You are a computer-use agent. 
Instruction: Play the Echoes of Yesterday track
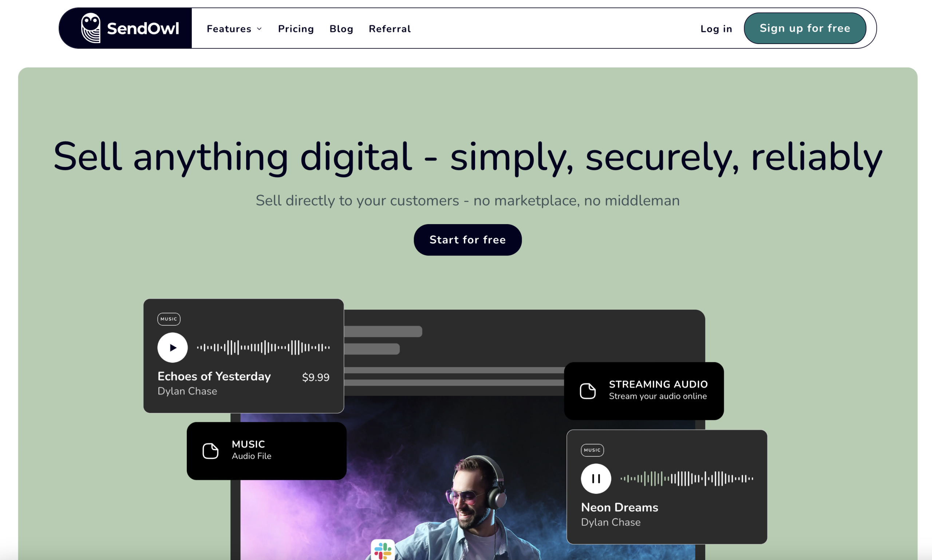173,347
